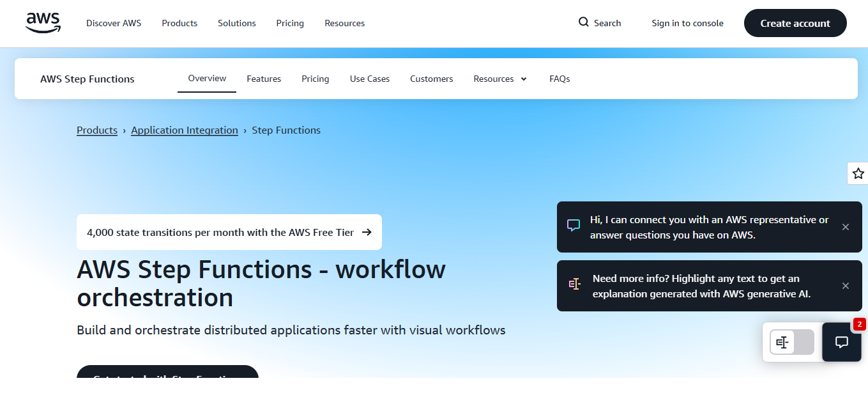
Task: Click the AWS Free Tier state transitions banner
Action: (229, 232)
